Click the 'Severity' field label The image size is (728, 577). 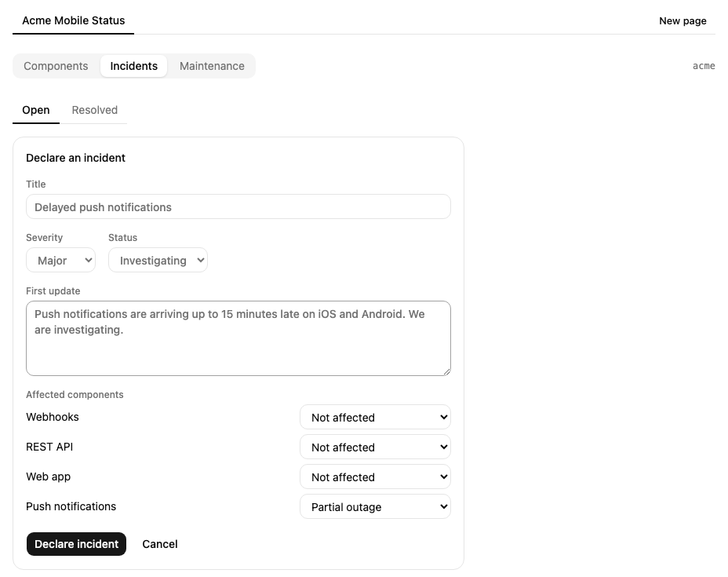tap(44, 237)
